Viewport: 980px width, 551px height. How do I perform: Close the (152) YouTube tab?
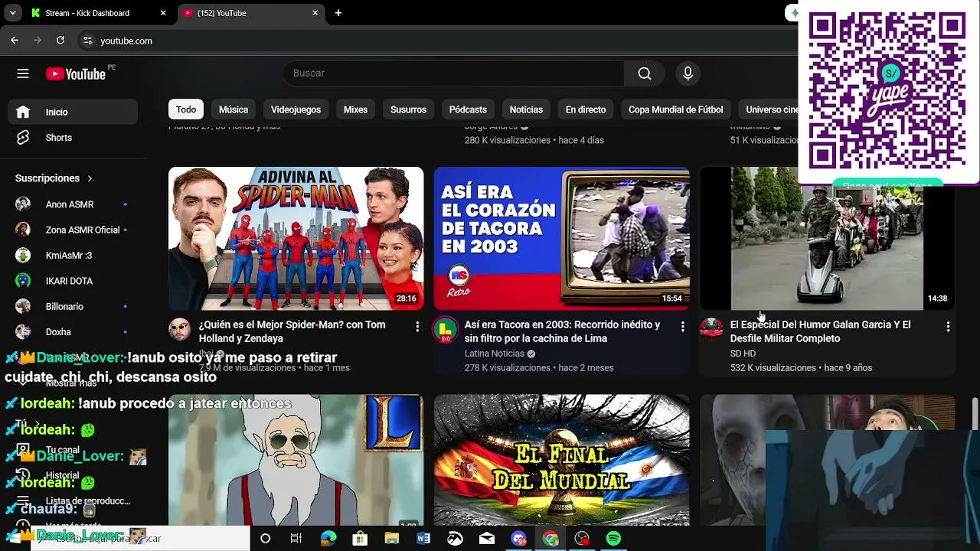pos(315,13)
